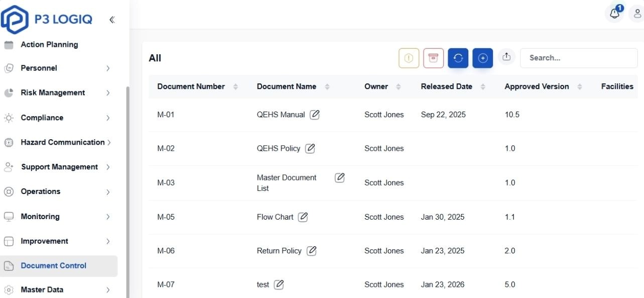Click document number M-01
644x298 pixels.
pyautogui.click(x=166, y=115)
